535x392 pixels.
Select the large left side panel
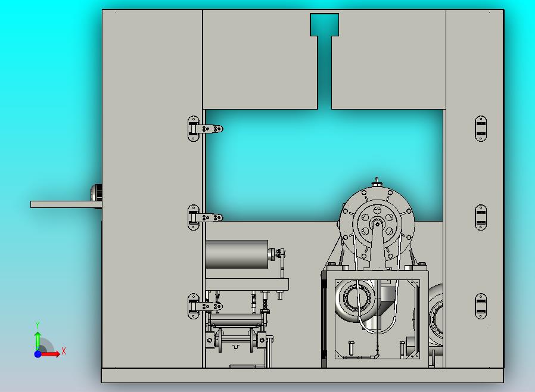(152, 189)
